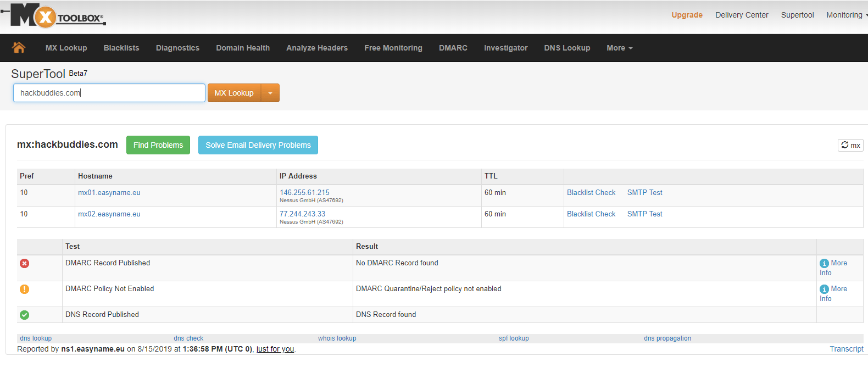Open Analyze Headers menu item

[x=317, y=48]
